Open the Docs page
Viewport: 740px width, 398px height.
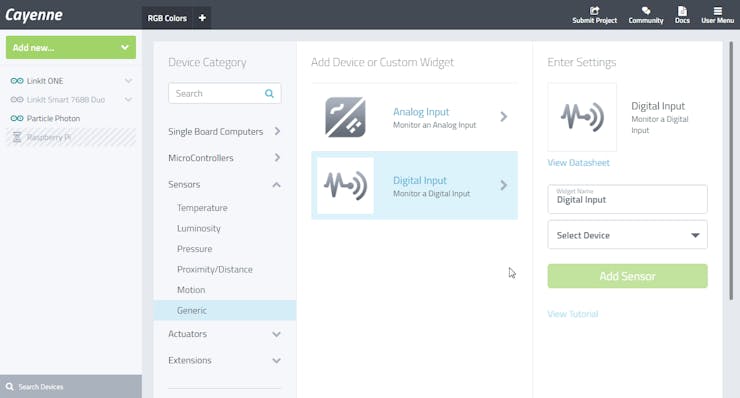(x=682, y=15)
